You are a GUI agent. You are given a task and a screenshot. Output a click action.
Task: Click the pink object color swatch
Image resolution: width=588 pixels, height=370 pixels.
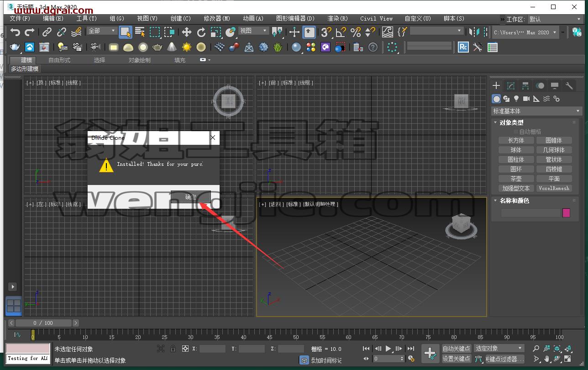tap(566, 213)
